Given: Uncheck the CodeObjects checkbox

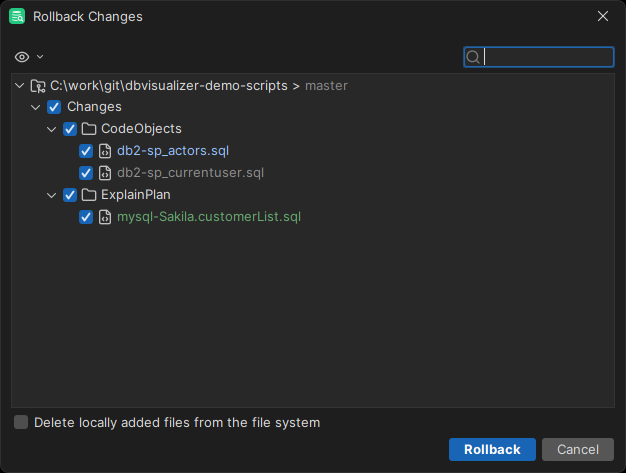Looking at the screenshot, I should 70,129.
